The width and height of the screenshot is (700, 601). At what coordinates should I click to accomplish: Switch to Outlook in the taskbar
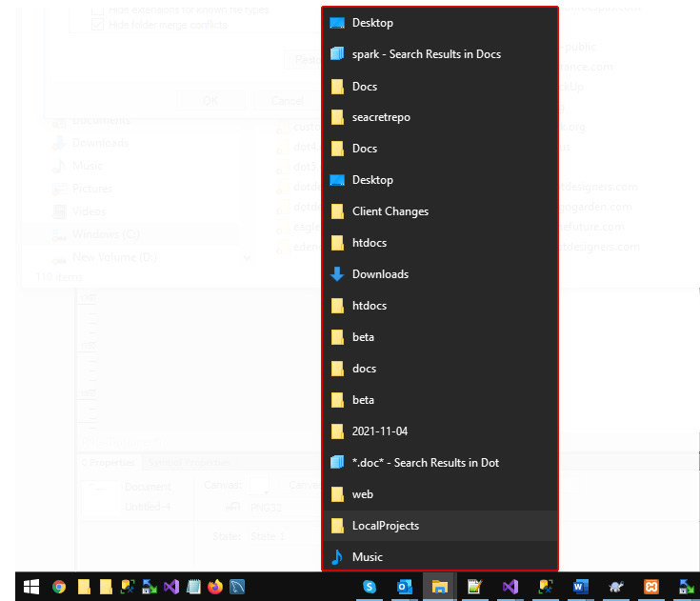click(404, 587)
